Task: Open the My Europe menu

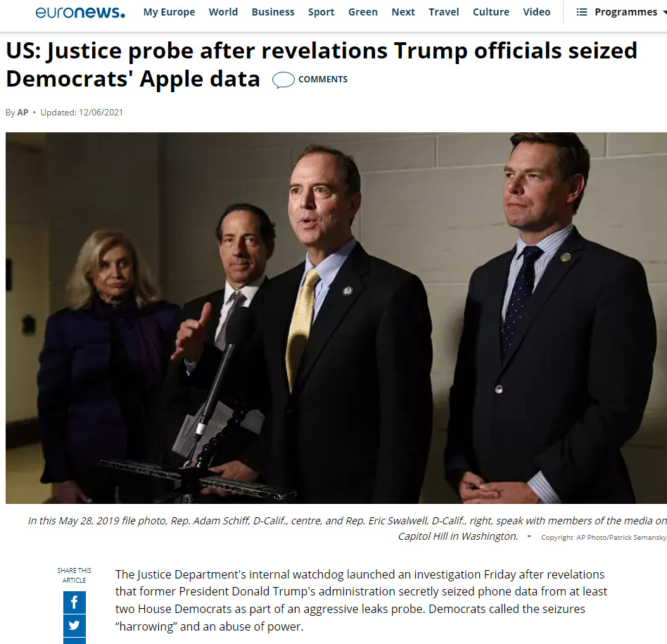Action: (170, 12)
